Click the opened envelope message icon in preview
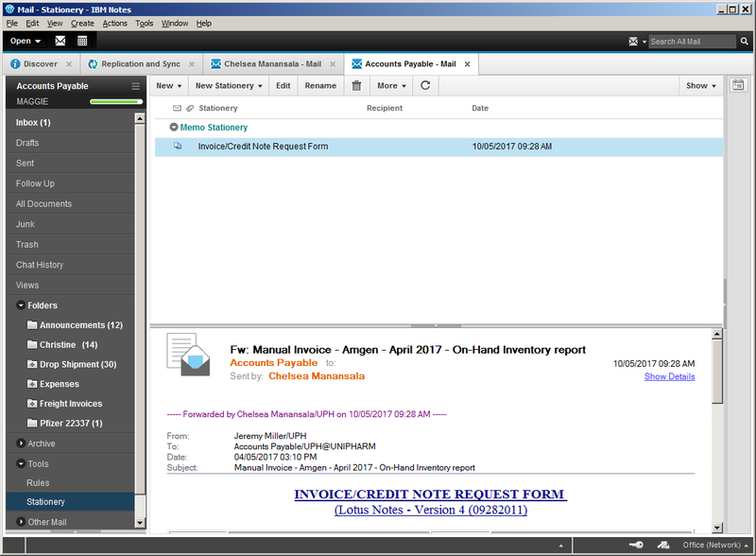756x556 pixels. (188, 356)
